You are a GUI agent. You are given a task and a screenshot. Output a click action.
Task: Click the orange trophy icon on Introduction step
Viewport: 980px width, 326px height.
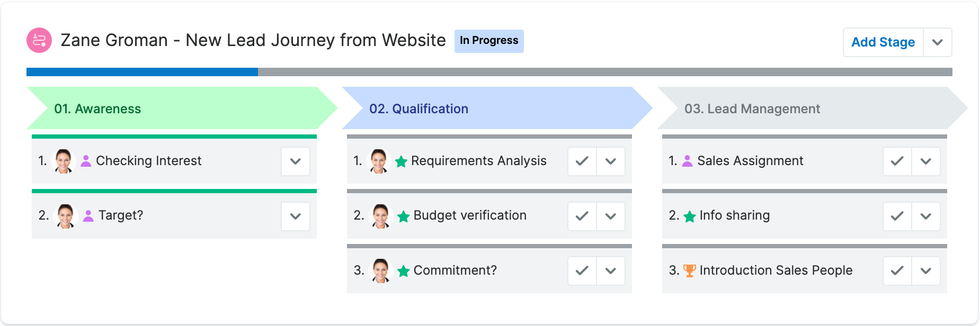pos(689,270)
